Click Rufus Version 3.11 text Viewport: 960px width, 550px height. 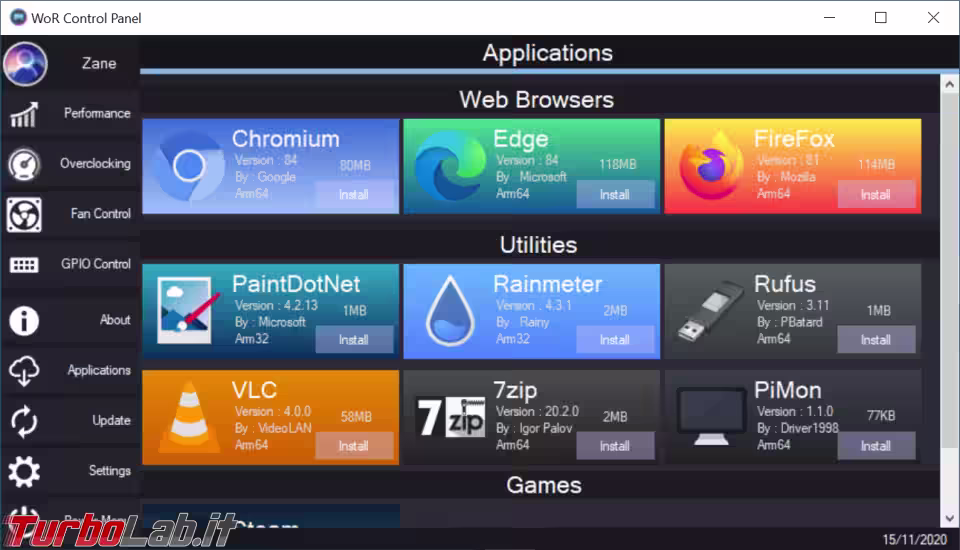[793, 305]
